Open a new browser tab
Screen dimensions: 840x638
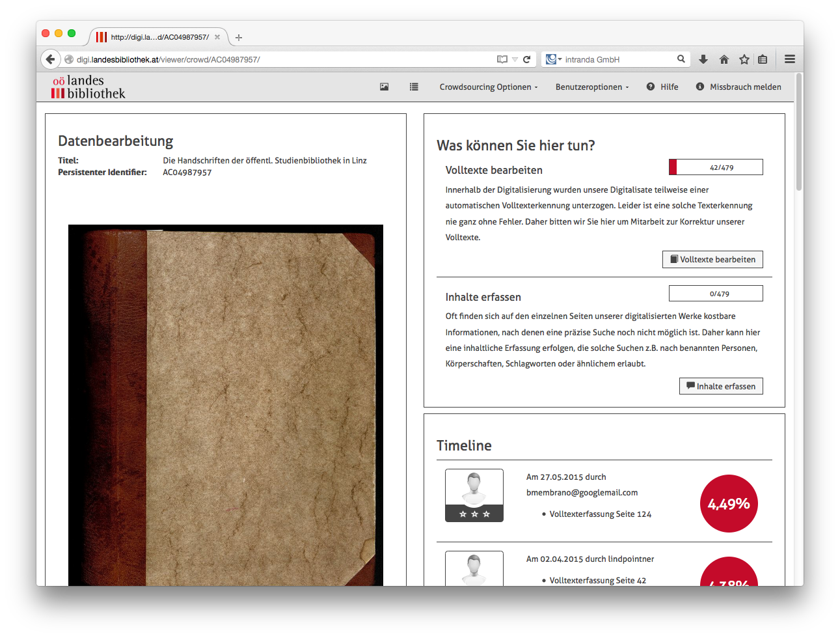point(239,38)
